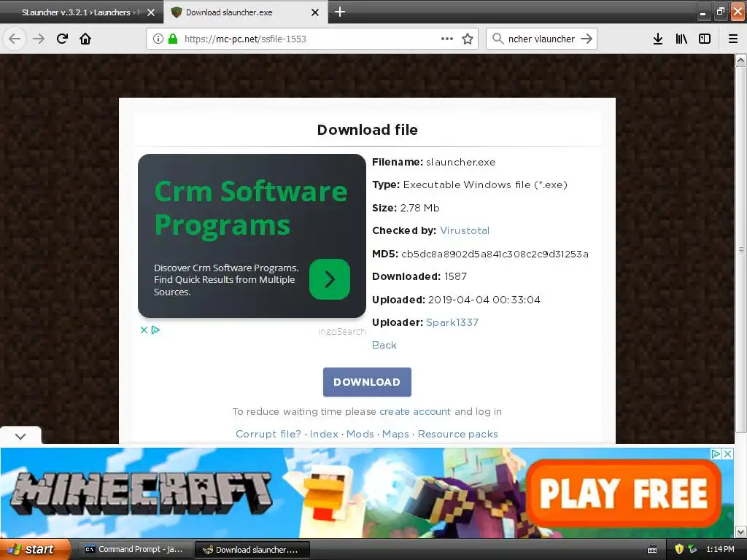Open the Resource packs link
The width and height of the screenshot is (747, 560).
458,435
